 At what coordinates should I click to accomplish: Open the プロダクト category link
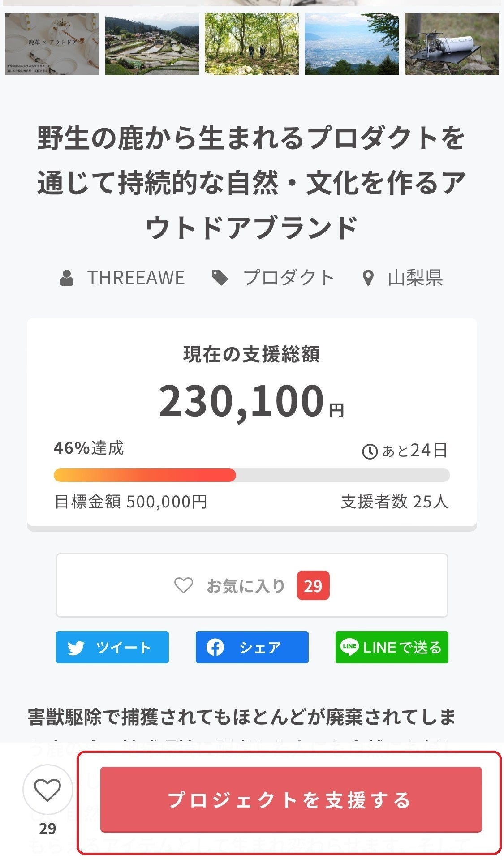(289, 278)
